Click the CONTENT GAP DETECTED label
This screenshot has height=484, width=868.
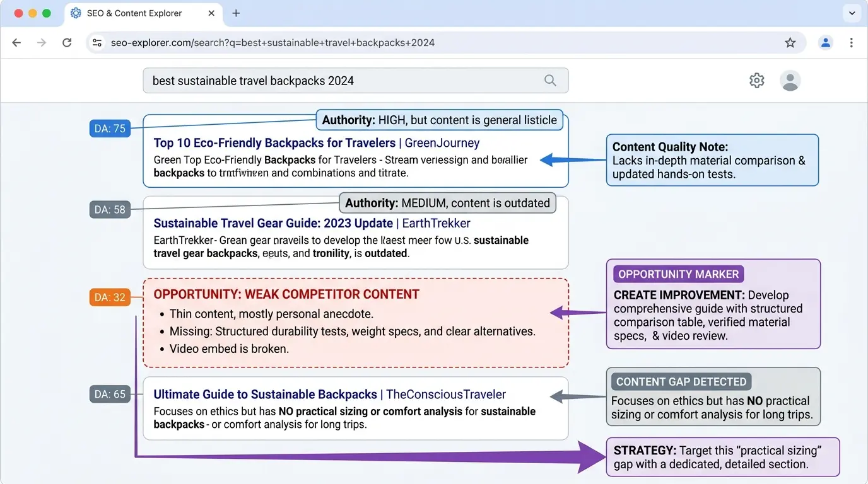point(681,381)
